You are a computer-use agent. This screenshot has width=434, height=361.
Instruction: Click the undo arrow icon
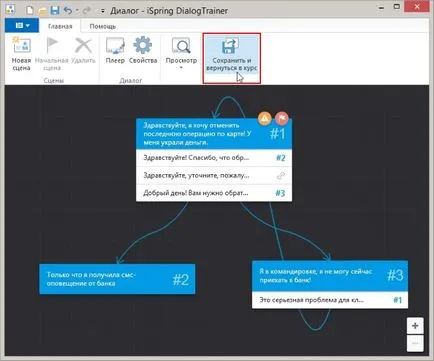pyautogui.click(x=68, y=10)
